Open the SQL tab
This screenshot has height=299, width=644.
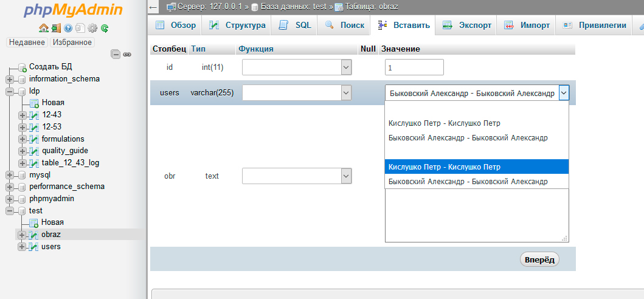point(295,25)
